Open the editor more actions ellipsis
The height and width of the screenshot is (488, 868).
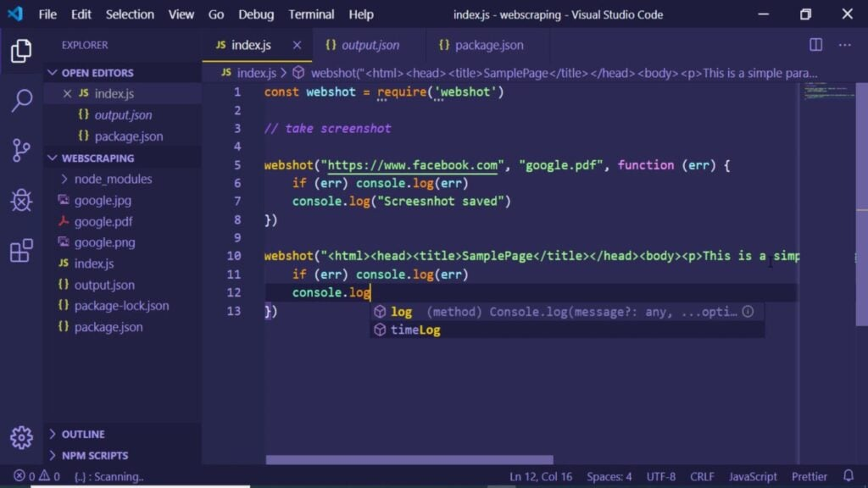(x=844, y=44)
